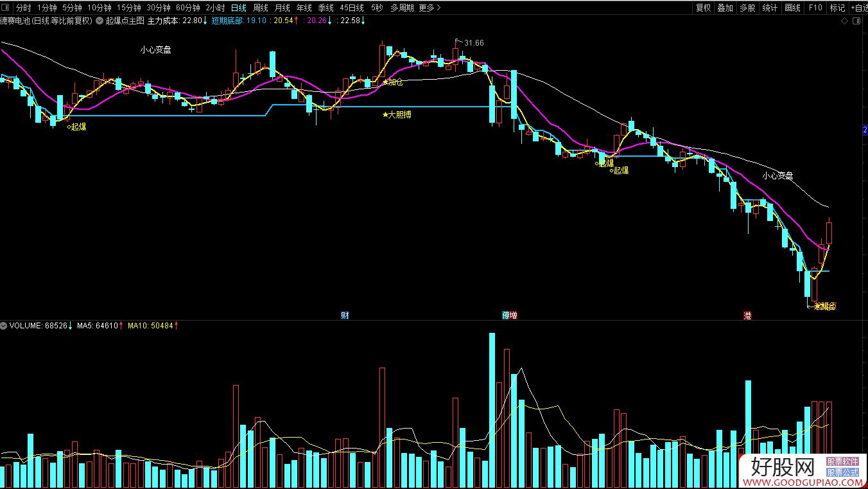This screenshot has height=489, width=868.
Task: Select the 季线 quarterly period
Action: [325, 8]
